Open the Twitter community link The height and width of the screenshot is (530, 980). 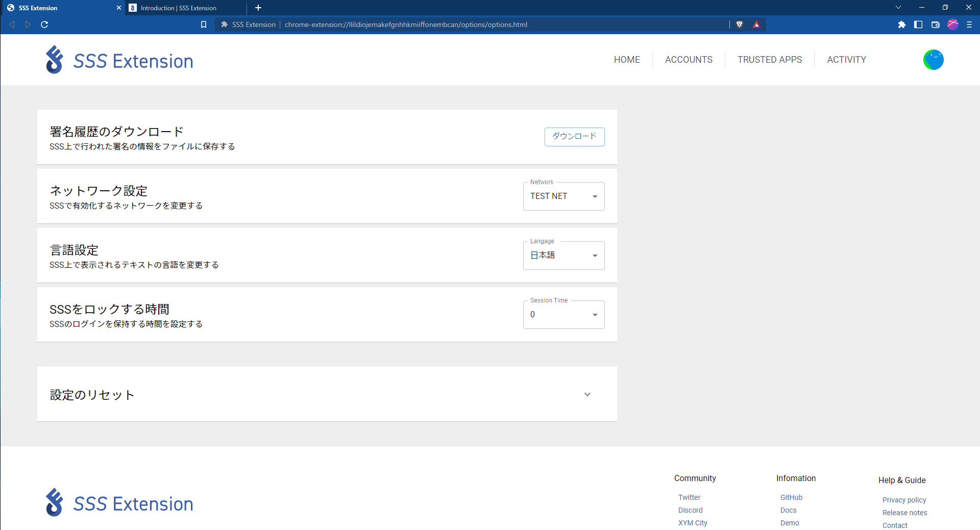689,497
